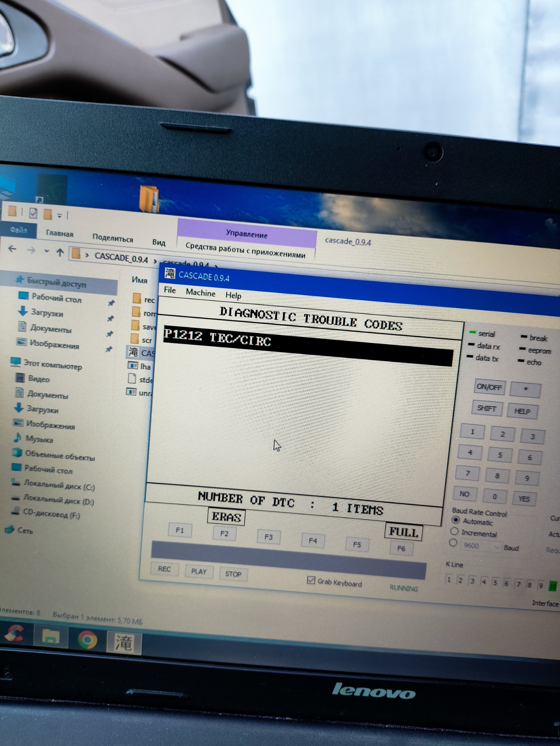
Task: Go up one folder level in Explorer
Action: point(60,253)
